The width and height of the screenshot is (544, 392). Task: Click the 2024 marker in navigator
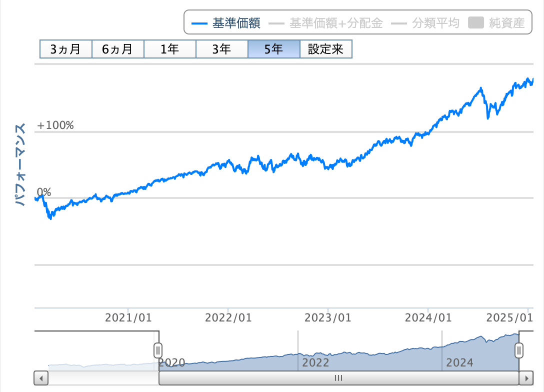459,362
